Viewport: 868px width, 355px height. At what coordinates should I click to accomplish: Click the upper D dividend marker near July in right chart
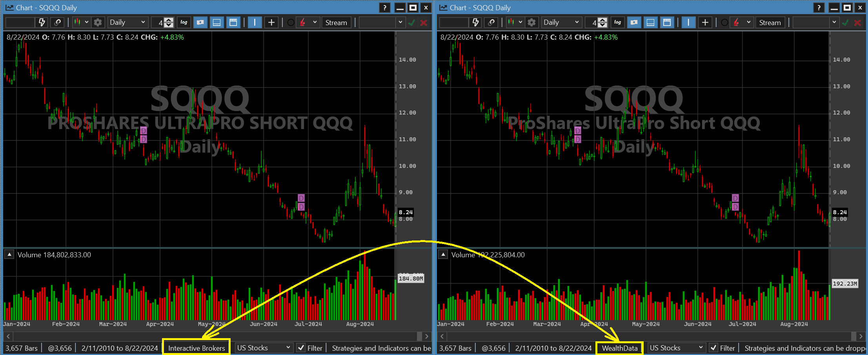735,198
